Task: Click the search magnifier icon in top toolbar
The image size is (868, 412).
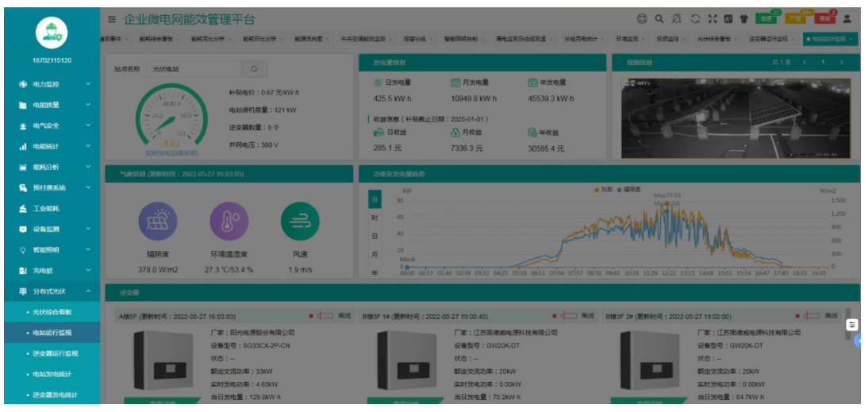Action: 659,19
